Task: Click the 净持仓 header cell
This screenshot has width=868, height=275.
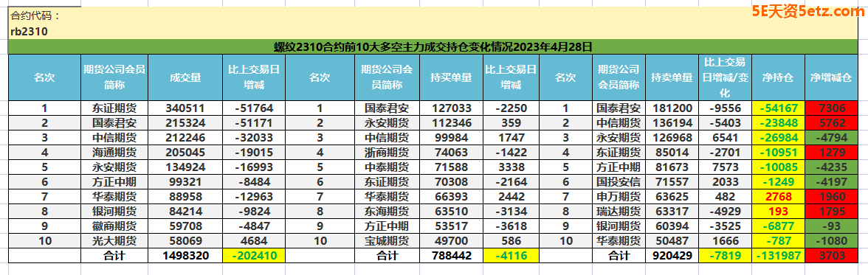Action: pos(778,77)
